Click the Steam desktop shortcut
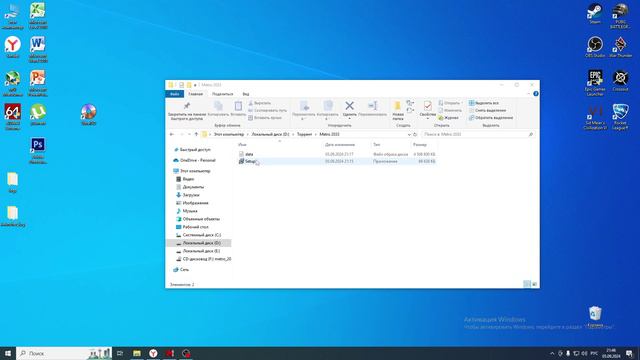The height and width of the screenshot is (360, 640). 595,14
